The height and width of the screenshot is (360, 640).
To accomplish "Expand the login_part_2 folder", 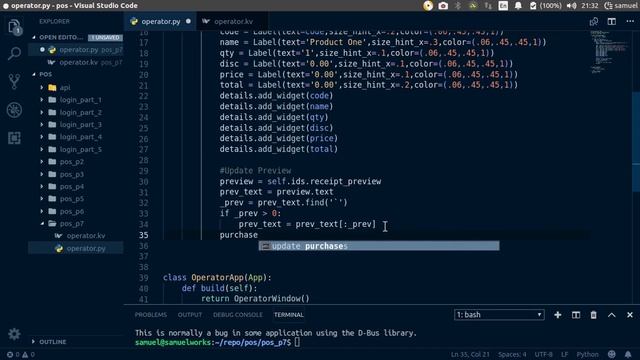I will pos(80,112).
